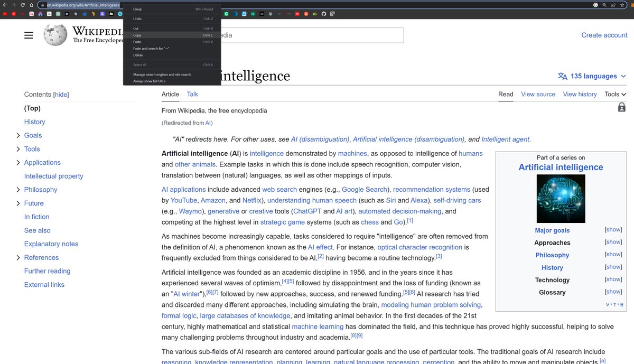Open the purple S bookmark icon
This screenshot has width=634, height=364.
pos(102,14)
